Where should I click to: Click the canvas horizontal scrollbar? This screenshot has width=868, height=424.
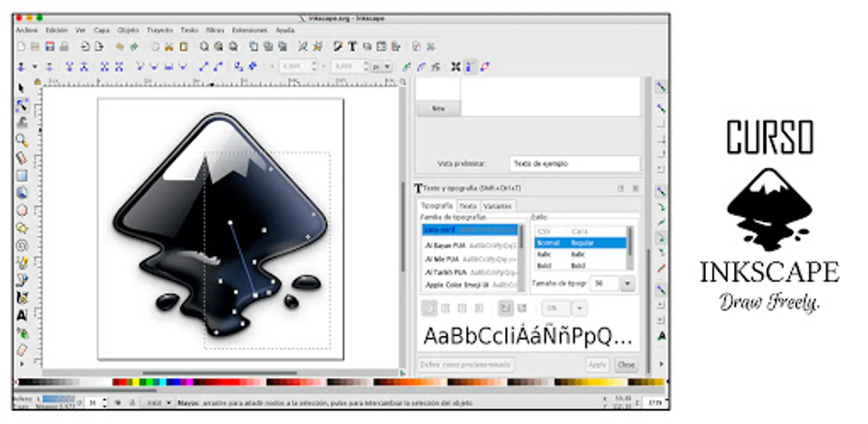[220, 373]
